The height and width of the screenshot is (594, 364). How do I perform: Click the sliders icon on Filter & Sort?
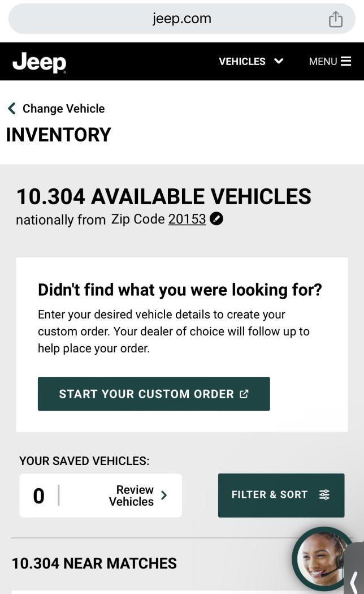pyautogui.click(x=324, y=495)
